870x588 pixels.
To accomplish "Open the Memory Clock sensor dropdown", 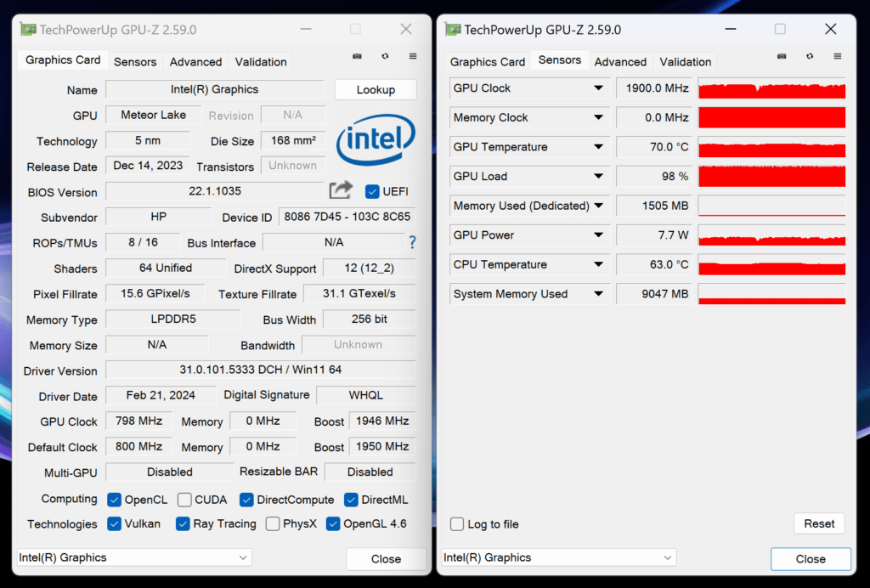I will click(598, 117).
